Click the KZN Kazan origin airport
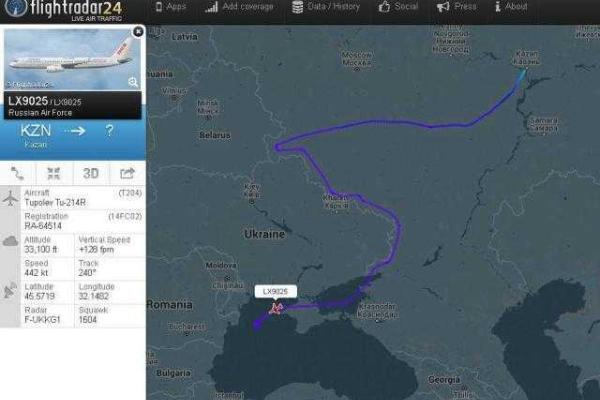The width and height of the screenshot is (600, 400). click(36, 135)
